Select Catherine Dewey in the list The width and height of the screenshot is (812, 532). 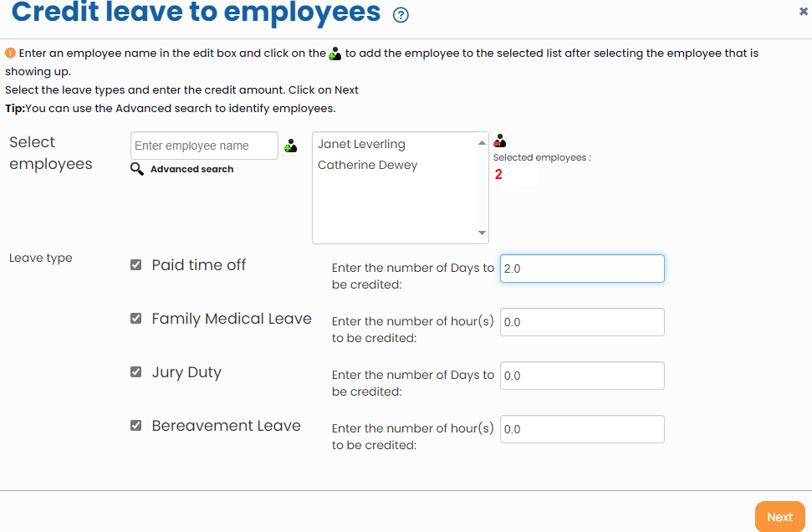coord(367,166)
